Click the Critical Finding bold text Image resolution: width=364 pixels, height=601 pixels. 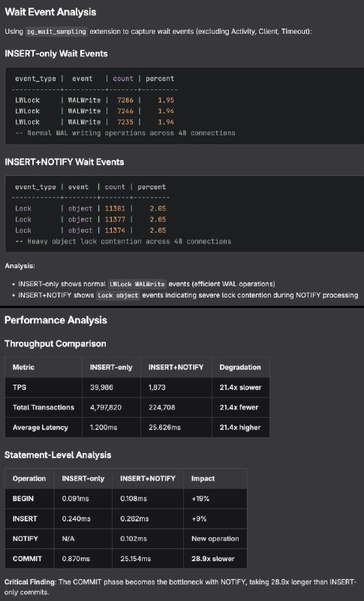click(x=30, y=581)
